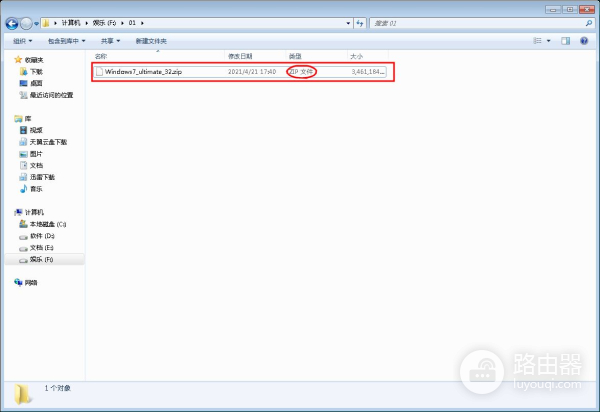Open the 共享 menu
The height and width of the screenshot is (412, 600).
(x=110, y=41)
